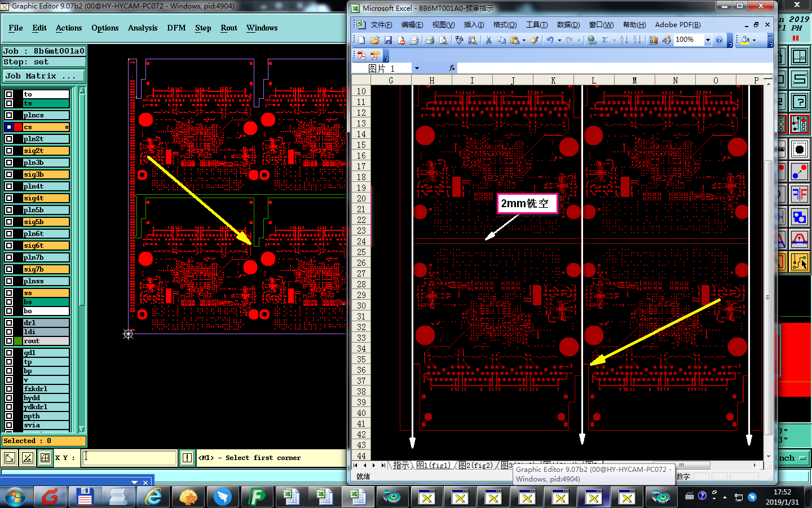Toggle checkbox for layer plncs

pos(9,115)
